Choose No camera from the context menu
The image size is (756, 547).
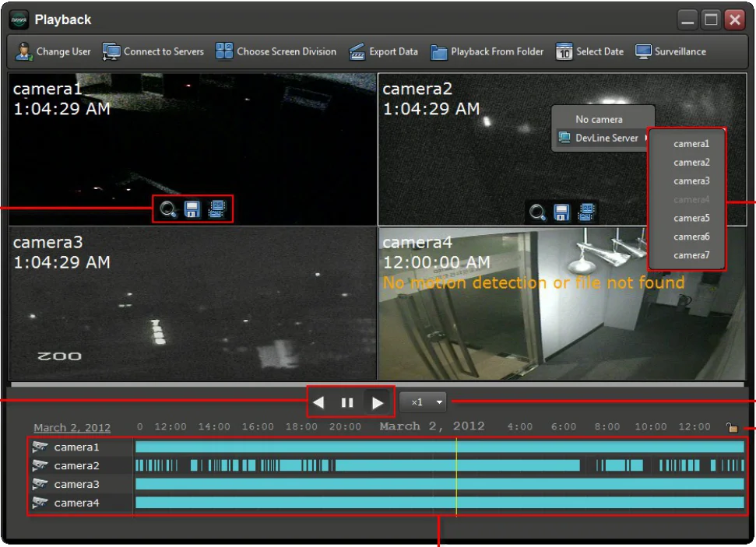click(x=599, y=119)
